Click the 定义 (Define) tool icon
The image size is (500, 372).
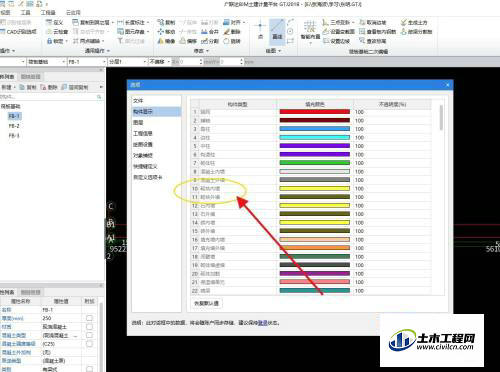point(50,22)
